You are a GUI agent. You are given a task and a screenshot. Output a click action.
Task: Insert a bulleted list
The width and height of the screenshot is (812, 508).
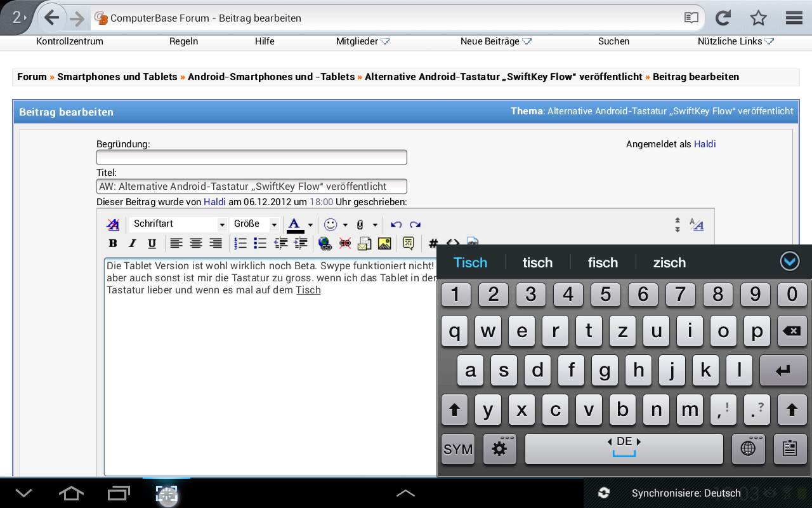pos(260,243)
